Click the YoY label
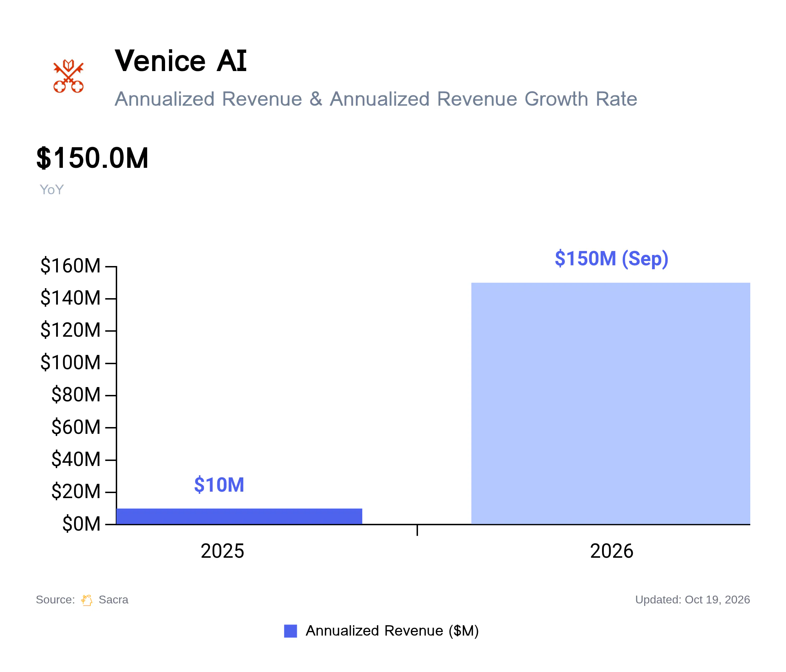This screenshot has width=786, height=672. pos(51,190)
